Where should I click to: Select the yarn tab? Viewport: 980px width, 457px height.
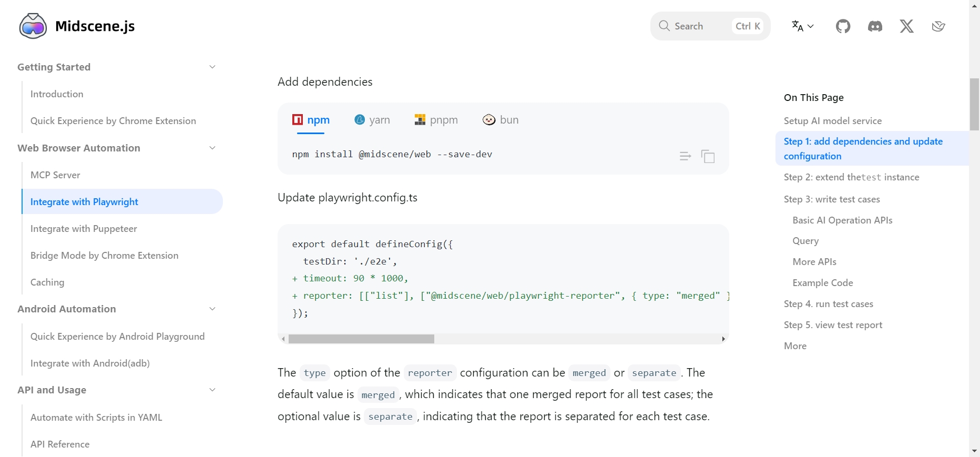[372, 120]
